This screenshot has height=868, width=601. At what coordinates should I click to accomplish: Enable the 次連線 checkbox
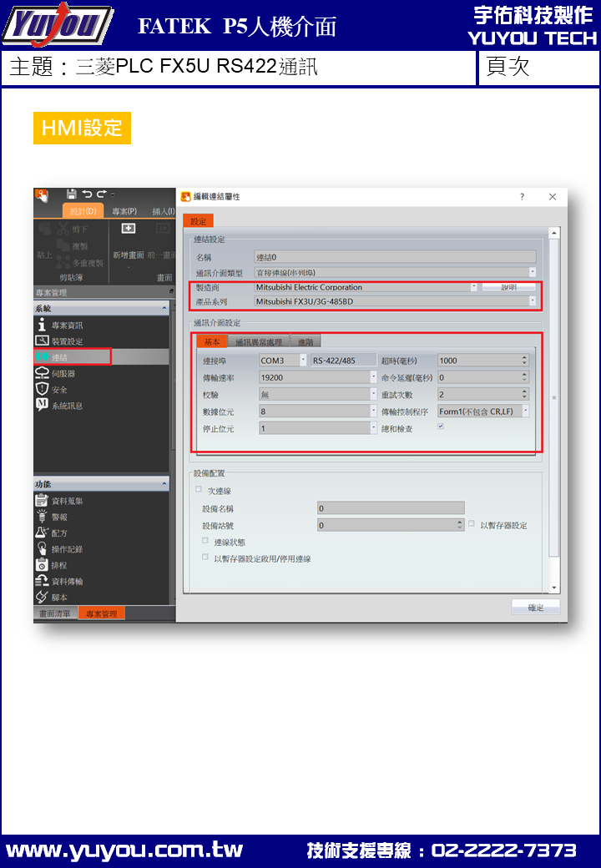click(x=199, y=489)
